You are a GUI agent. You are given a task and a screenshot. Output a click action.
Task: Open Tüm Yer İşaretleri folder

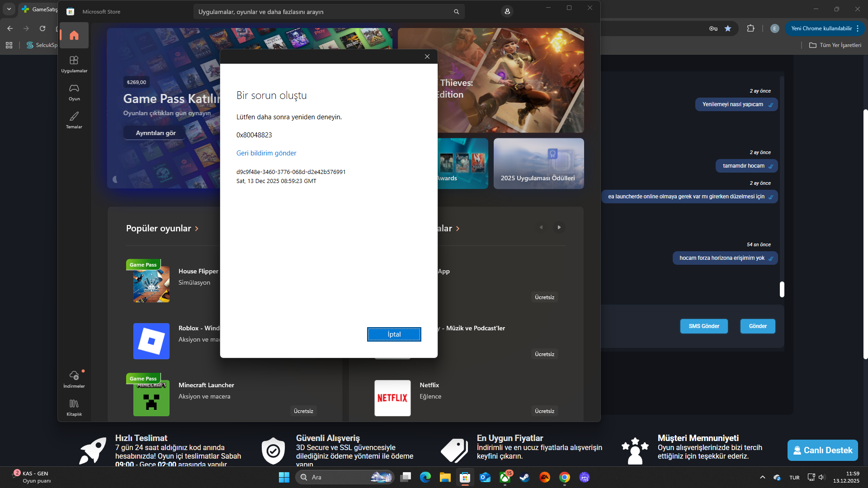coord(835,45)
